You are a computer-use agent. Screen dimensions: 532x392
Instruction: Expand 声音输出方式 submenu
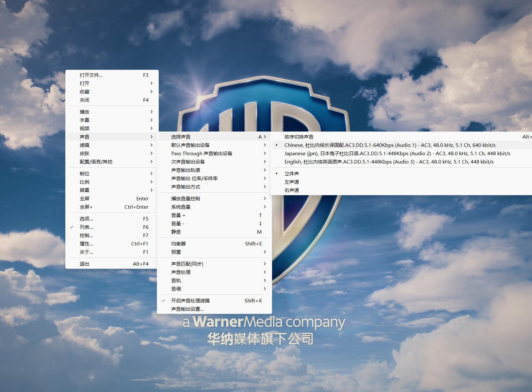[214, 187]
